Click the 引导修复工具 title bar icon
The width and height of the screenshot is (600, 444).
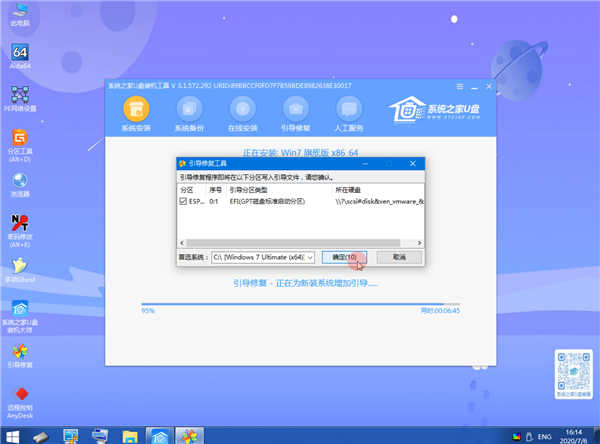[182, 163]
